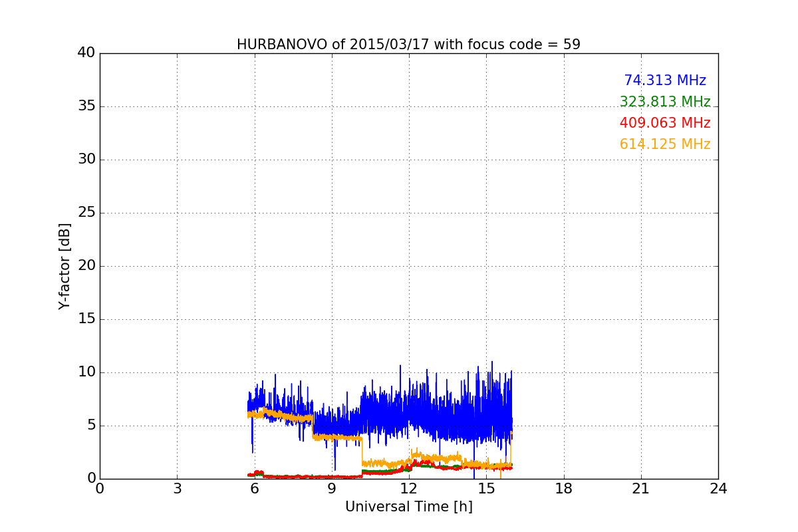Click x-axis tick label '24'

(x=718, y=489)
